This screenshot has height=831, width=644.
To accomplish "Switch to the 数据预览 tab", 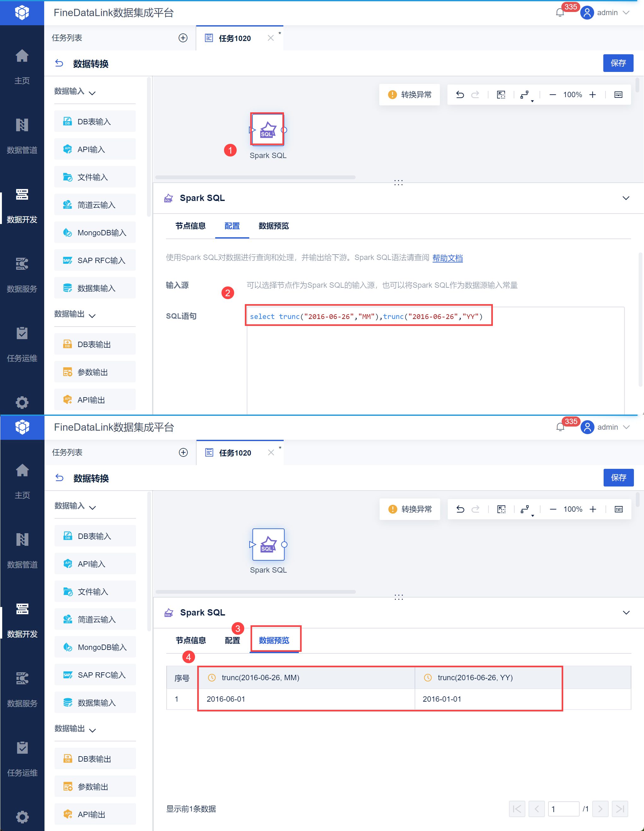I will [273, 226].
